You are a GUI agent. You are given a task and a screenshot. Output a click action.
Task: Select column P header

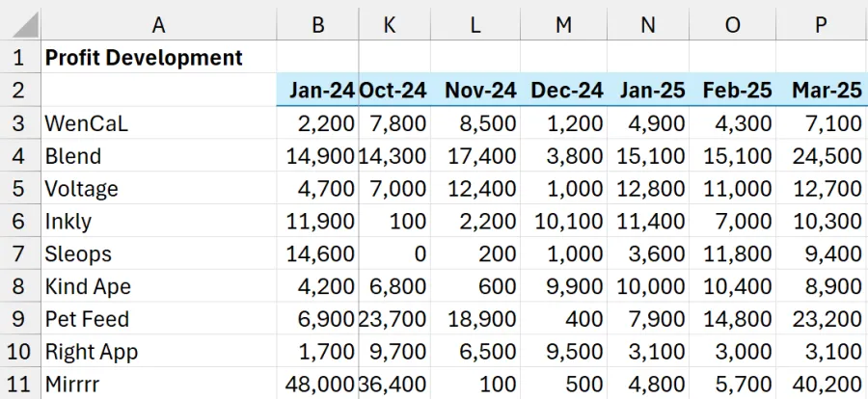(x=822, y=24)
